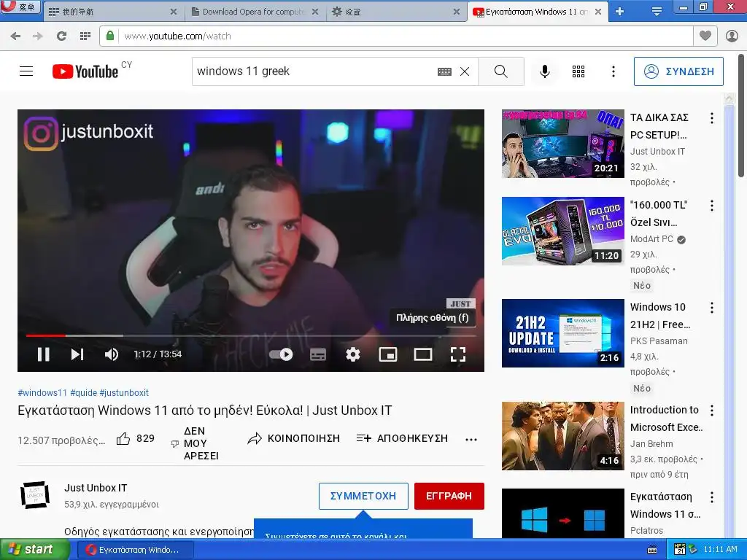Open a new browser tab
Screen dimensions: 747x560
tap(619, 12)
